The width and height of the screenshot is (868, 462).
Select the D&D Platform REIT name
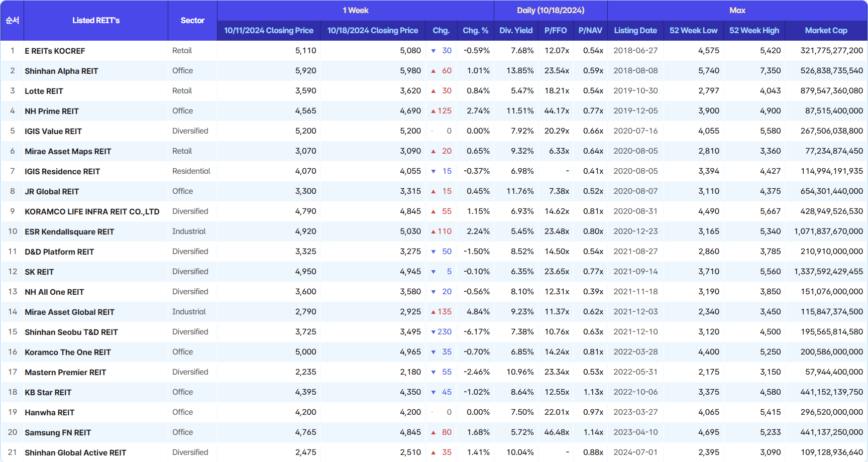59,252
